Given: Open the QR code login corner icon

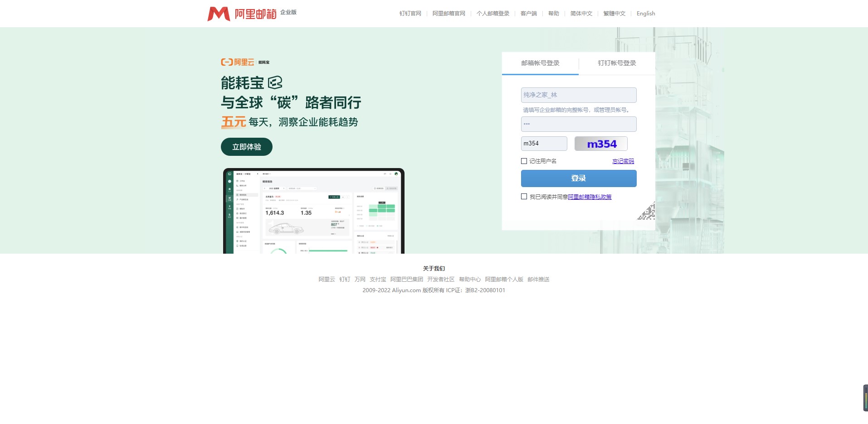Looking at the screenshot, I should click(646, 211).
